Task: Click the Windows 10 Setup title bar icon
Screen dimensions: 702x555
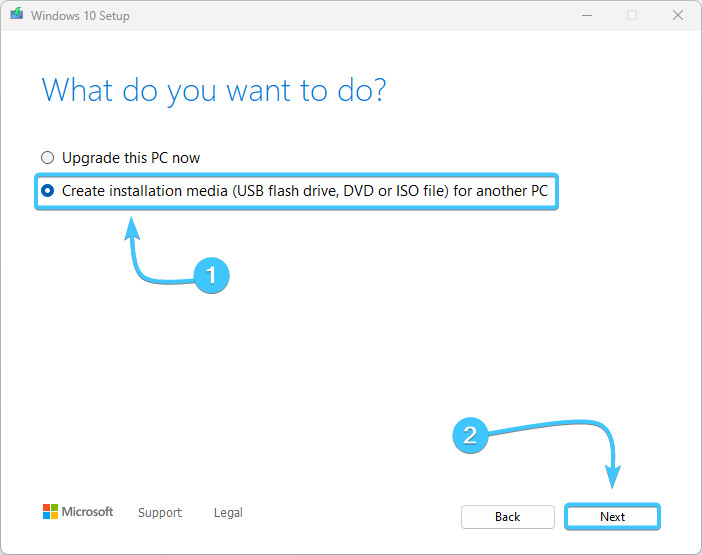Action: tap(16, 16)
